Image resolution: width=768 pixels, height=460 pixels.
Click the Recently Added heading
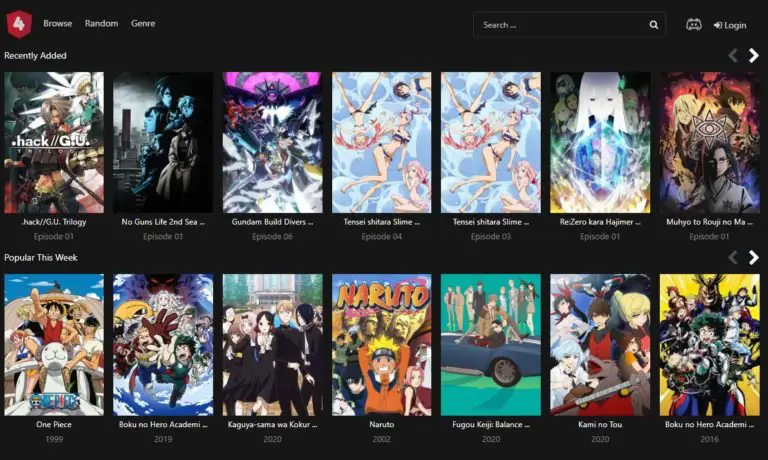click(x=35, y=56)
